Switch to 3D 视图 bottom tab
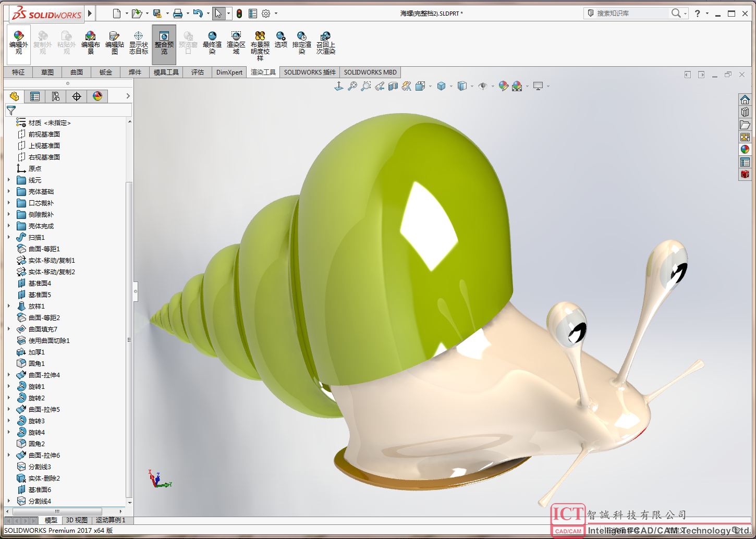The image size is (756, 539). click(77, 520)
